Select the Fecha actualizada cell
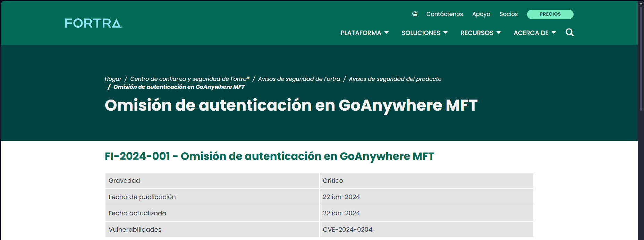The image size is (644, 240). [212, 213]
